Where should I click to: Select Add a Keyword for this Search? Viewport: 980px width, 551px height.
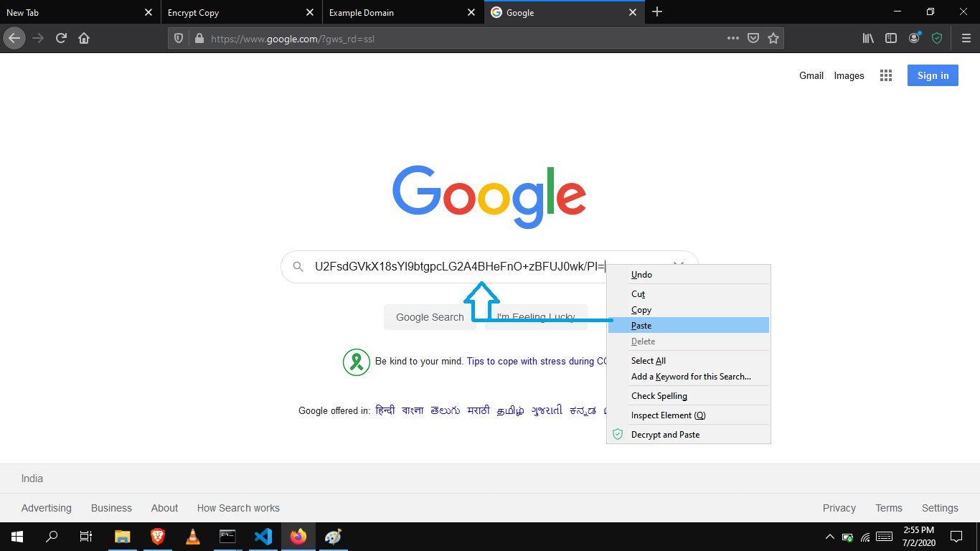[x=689, y=377]
